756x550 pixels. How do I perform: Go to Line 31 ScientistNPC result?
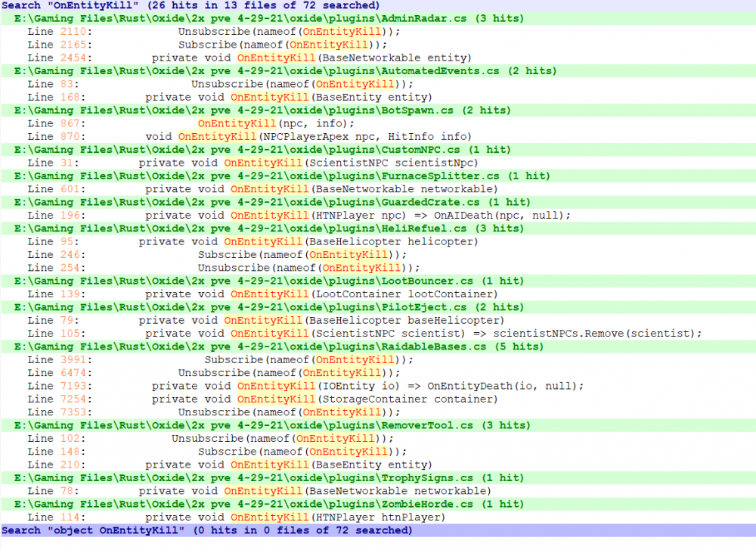(308, 163)
